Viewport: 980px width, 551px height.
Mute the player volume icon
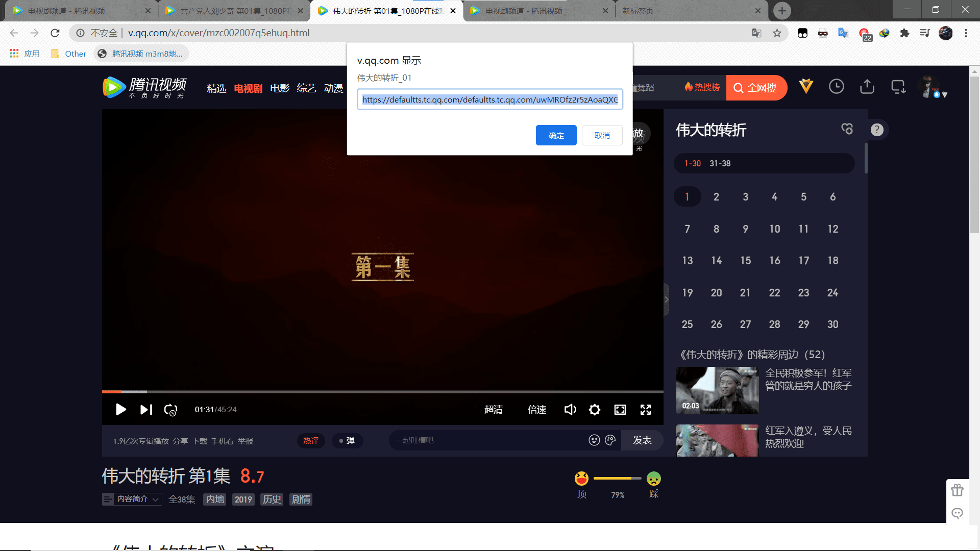click(x=570, y=410)
